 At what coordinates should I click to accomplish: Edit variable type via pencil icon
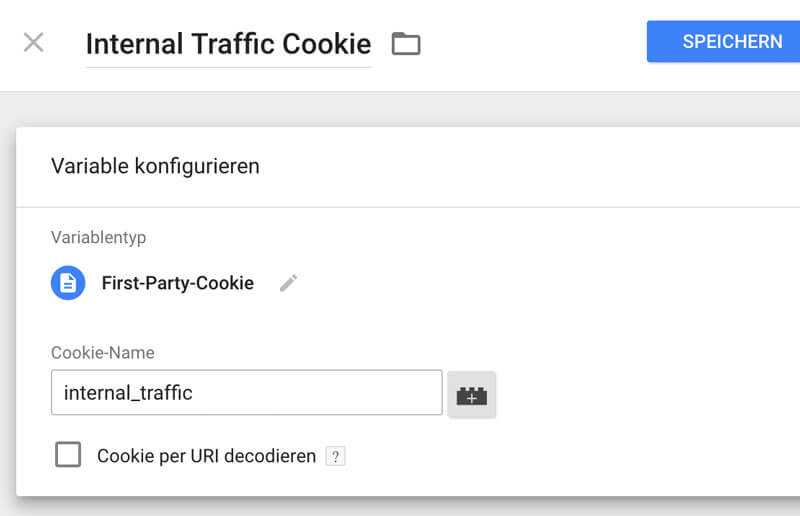pyautogui.click(x=289, y=283)
